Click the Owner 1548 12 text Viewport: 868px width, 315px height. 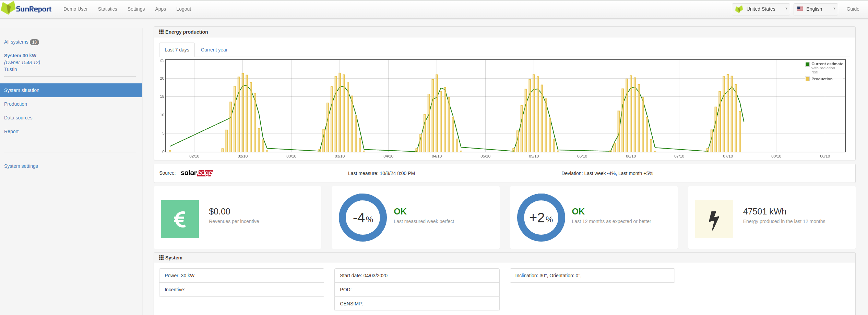22,62
